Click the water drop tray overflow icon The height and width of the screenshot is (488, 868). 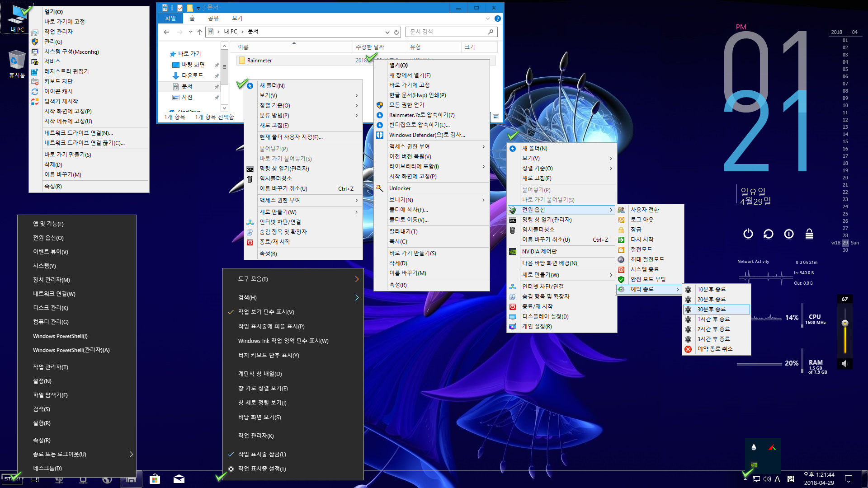point(754,447)
